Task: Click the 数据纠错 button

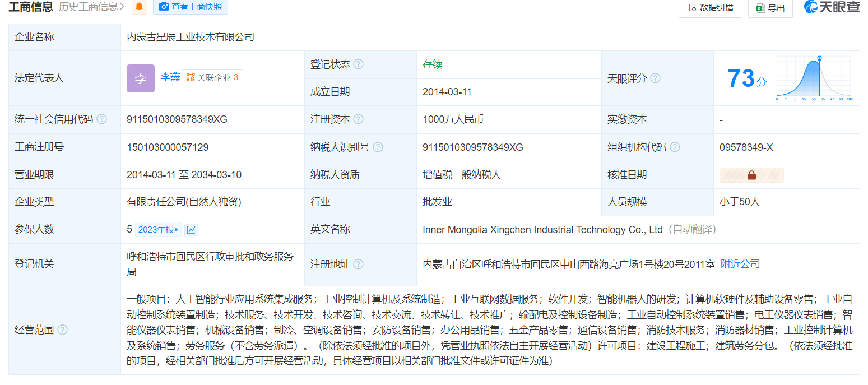Action: [711, 8]
